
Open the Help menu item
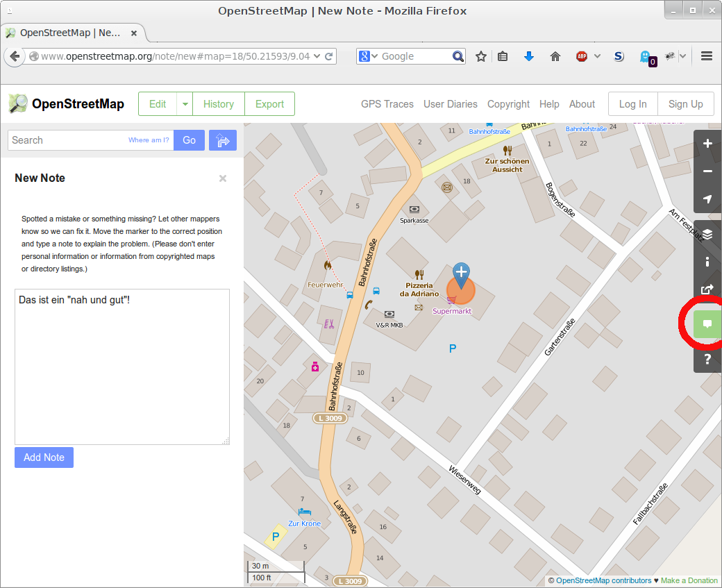click(549, 104)
